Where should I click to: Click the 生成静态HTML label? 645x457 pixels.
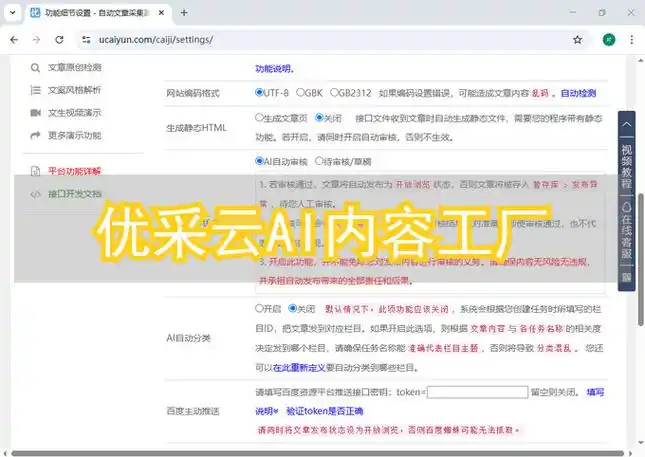197,128
